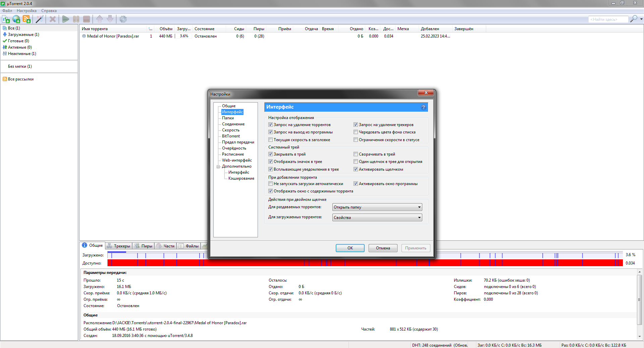Uncheck Запрос на удаление торрентов
The width and height of the screenshot is (644, 348).
[270, 125]
